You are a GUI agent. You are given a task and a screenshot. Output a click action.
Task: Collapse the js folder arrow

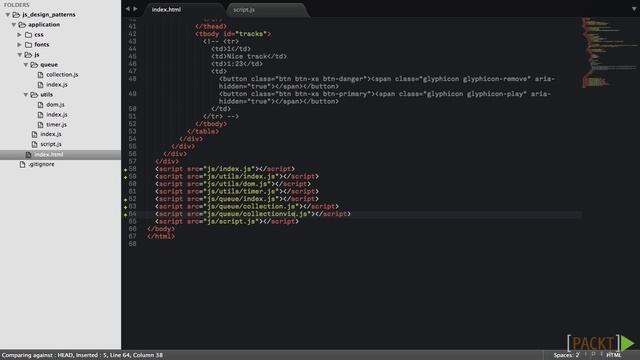pos(20,55)
